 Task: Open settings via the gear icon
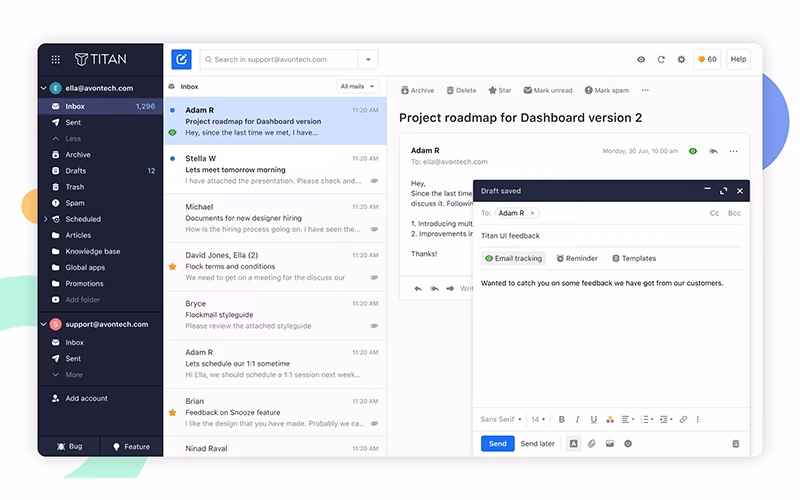[x=681, y=60]
